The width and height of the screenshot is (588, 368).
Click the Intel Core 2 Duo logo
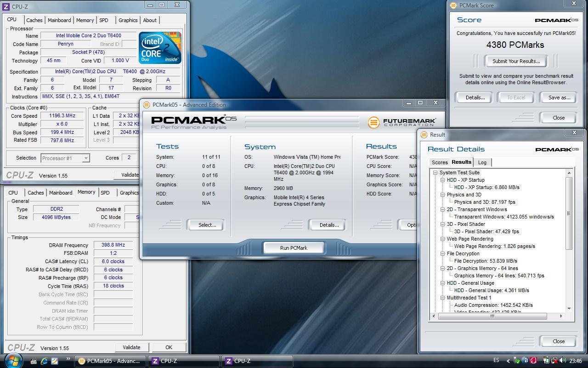(160, 48)
